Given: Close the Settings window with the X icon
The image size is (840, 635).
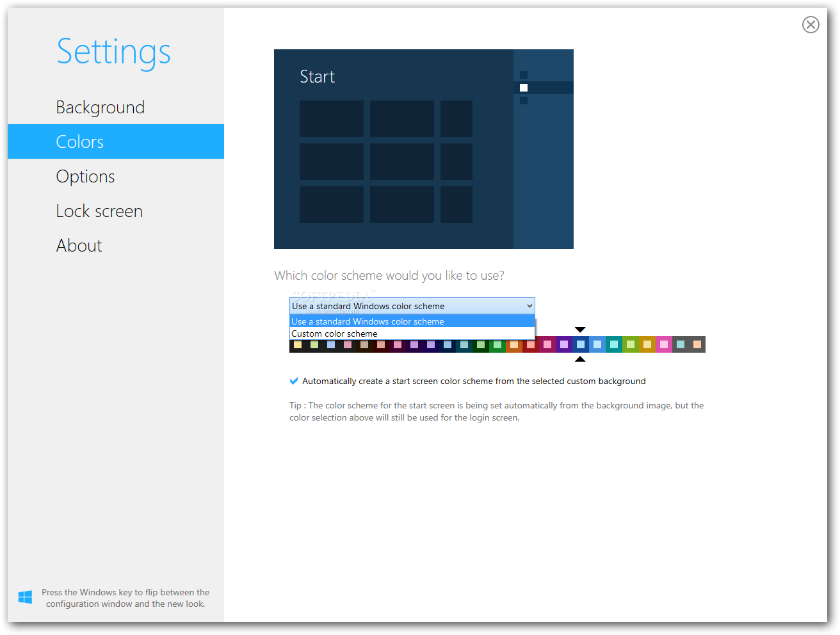Looking at the screenshot, I should (811, 24).
